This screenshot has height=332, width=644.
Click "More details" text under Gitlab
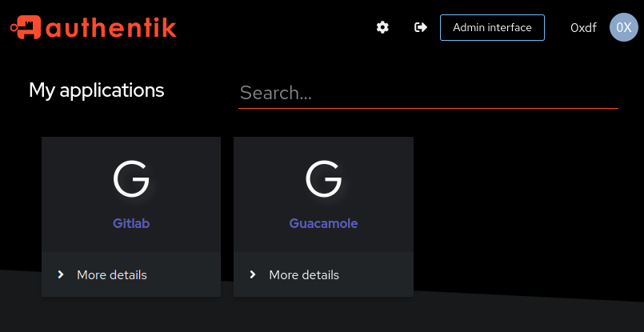click(112, 274)
